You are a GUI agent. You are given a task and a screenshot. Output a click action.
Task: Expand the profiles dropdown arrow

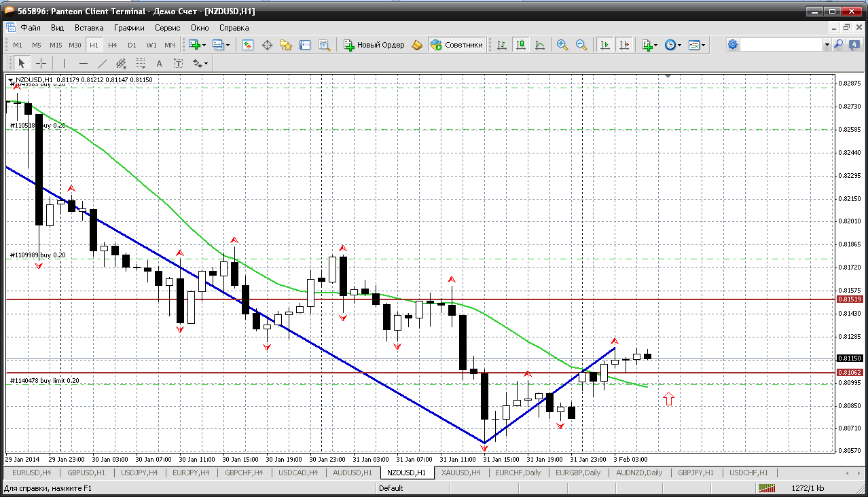coord(228,45)
